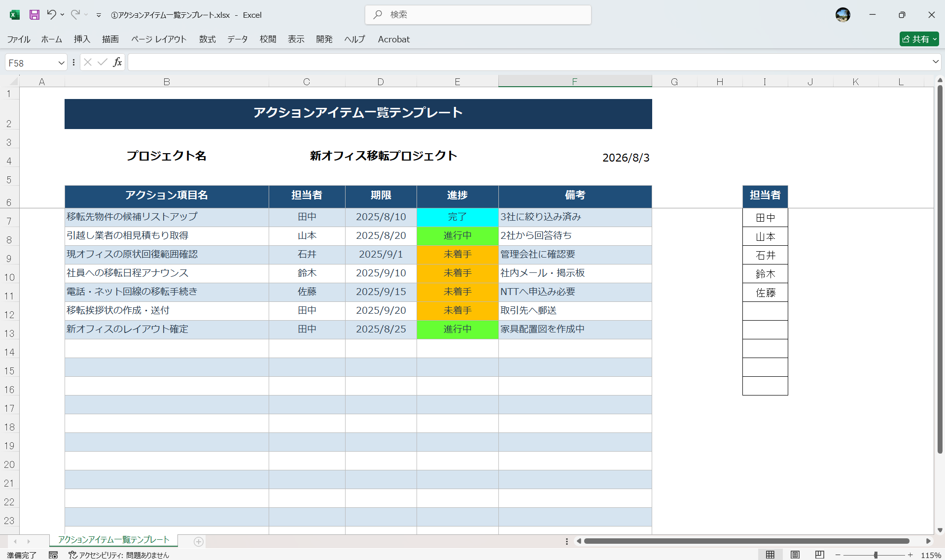Click the horizontal scroll right arrow
Screen dimensions: 945x560
coord(929,541)
